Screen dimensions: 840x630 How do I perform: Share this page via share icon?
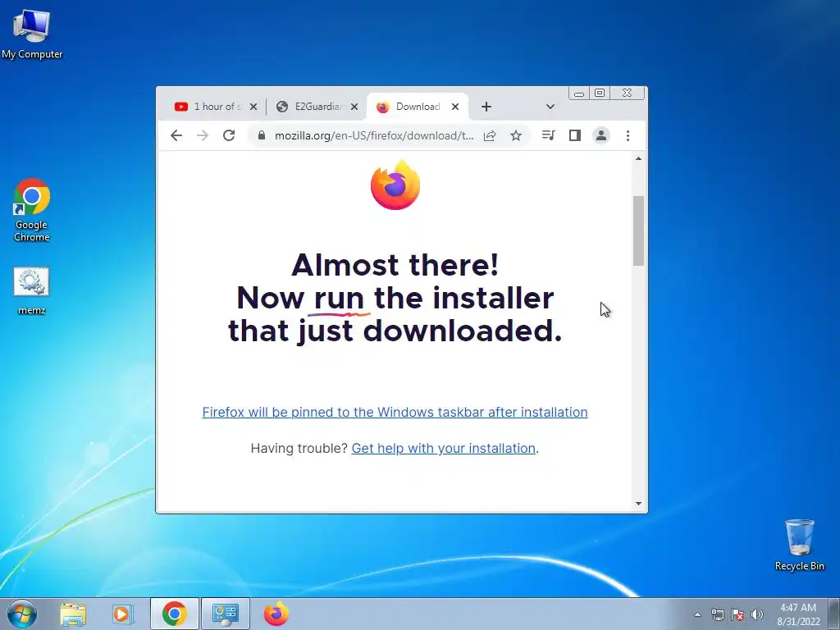click(x=490, y=135)
